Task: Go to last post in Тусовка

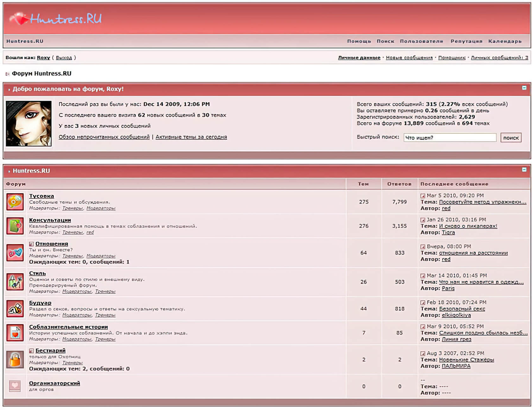Action: (423, 196)
